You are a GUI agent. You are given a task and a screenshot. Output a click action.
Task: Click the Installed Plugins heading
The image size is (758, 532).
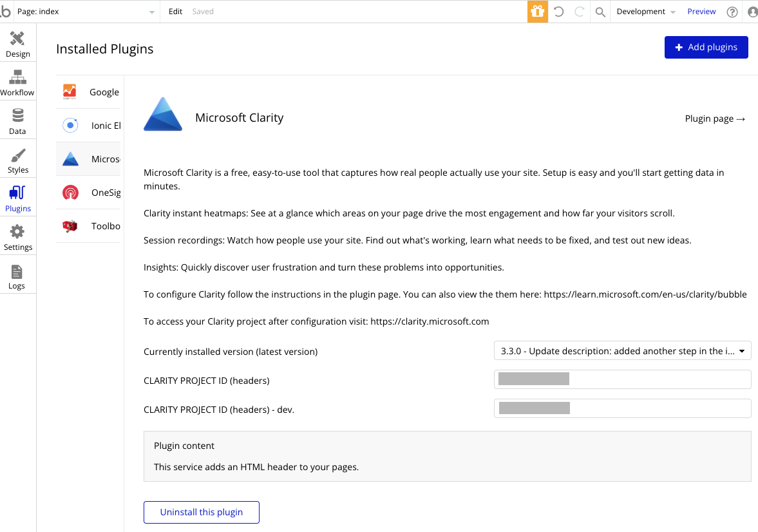tap(105, 49)
